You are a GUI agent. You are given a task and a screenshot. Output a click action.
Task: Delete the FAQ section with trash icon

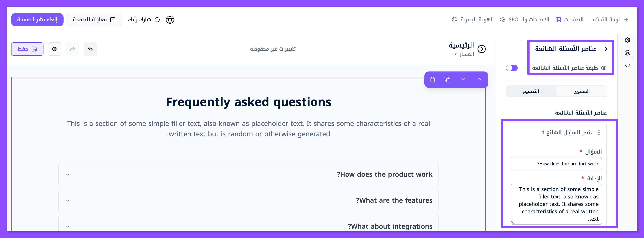coord(433,80)
